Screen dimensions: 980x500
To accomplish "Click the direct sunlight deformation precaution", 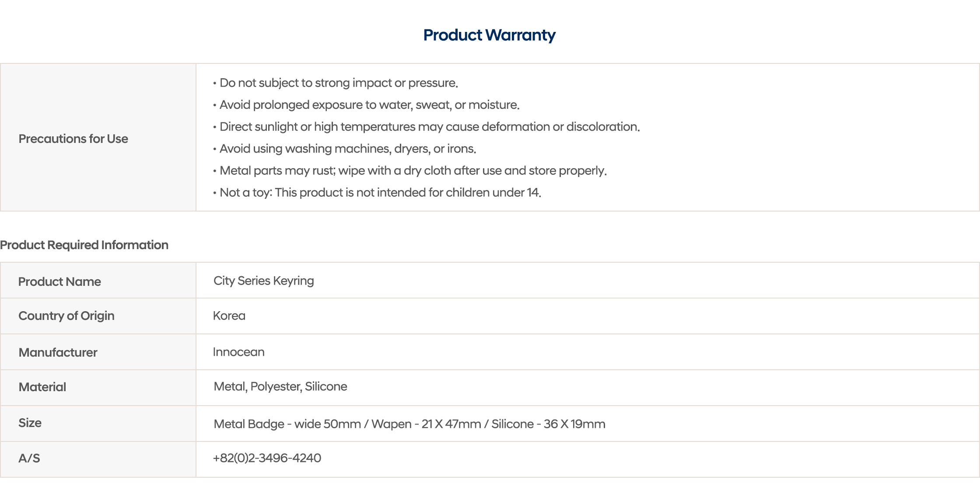I will [429, 127].
